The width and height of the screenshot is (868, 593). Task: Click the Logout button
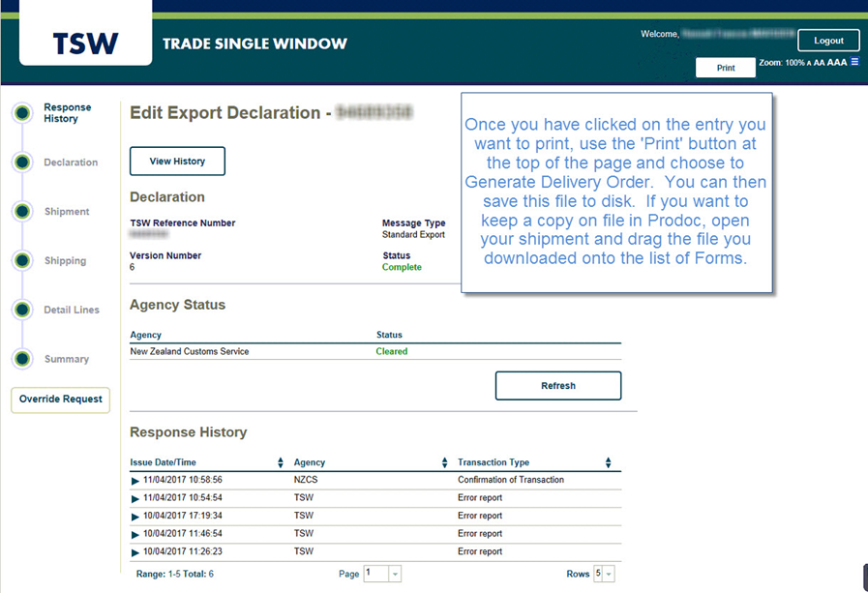point(828,41)
